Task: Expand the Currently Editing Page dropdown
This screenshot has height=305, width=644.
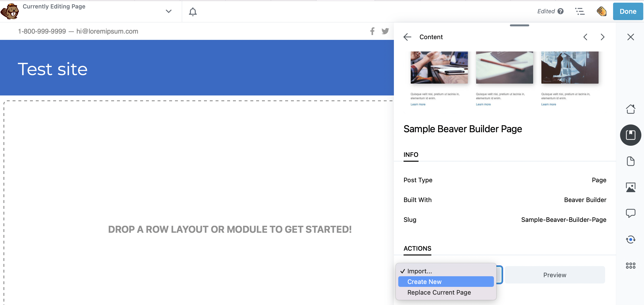Action: [x=168, y=12]
